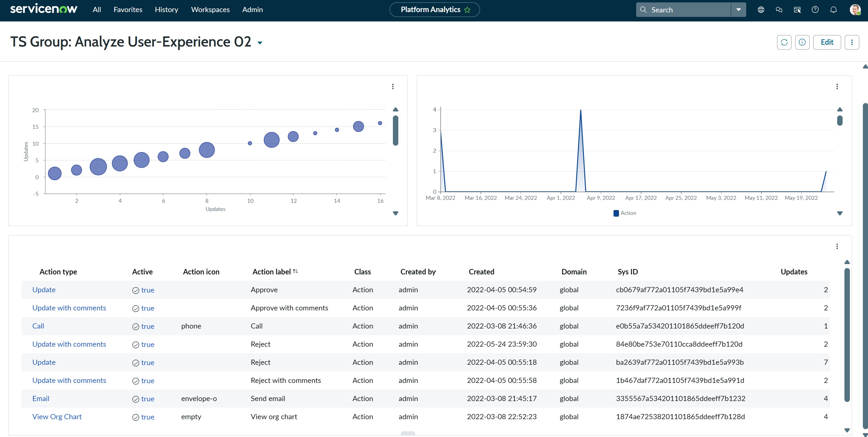
Task: Toggle the Action legend series
Action: tap(625, 213)
